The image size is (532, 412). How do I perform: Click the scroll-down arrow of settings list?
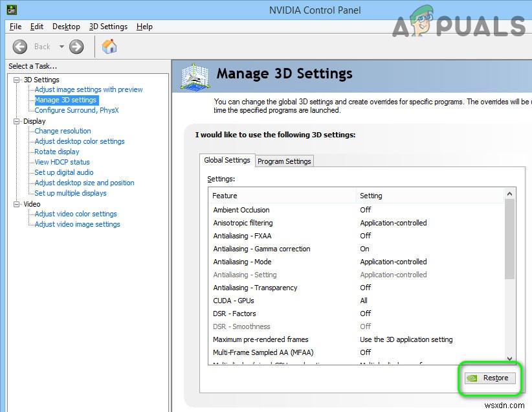[509, 358]
